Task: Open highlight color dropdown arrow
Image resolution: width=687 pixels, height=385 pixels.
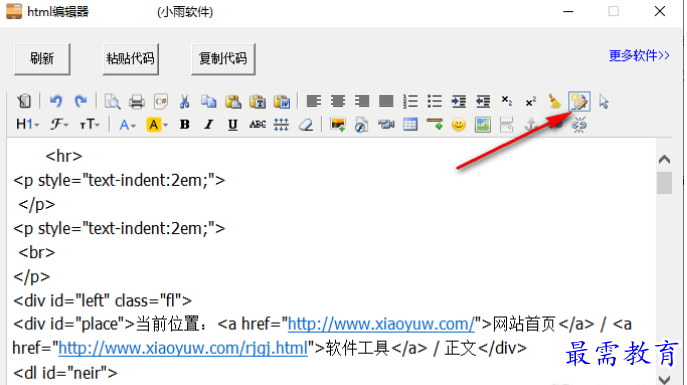Action: click(x=166, y=125)
